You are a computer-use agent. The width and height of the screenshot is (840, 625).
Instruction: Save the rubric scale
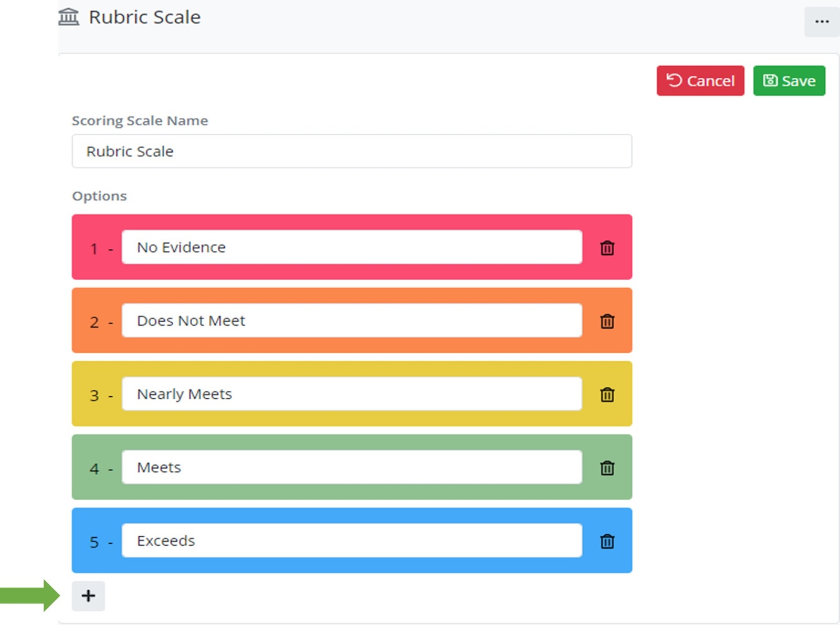(x=789, y=81)
